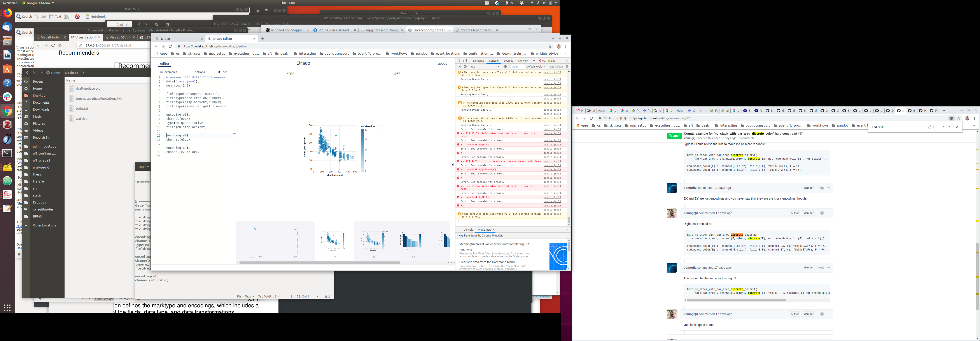Create a live expression with the eye icon

pos(505,66)
